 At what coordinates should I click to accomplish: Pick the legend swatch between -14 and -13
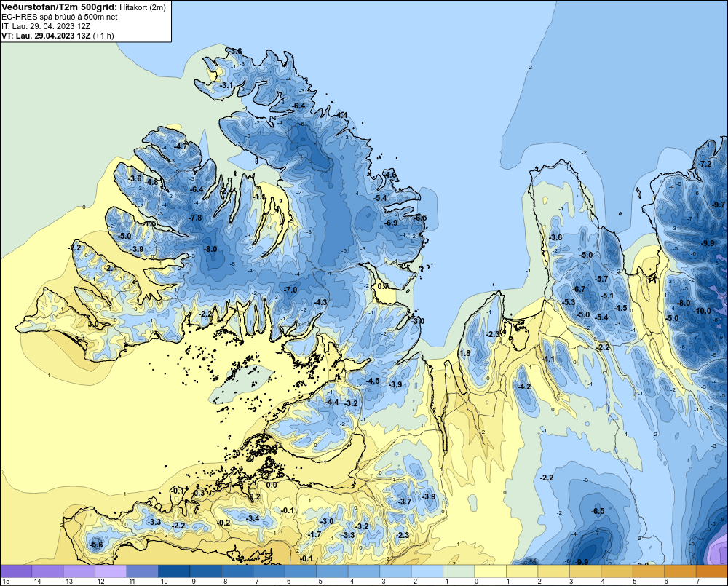point(48,571)
